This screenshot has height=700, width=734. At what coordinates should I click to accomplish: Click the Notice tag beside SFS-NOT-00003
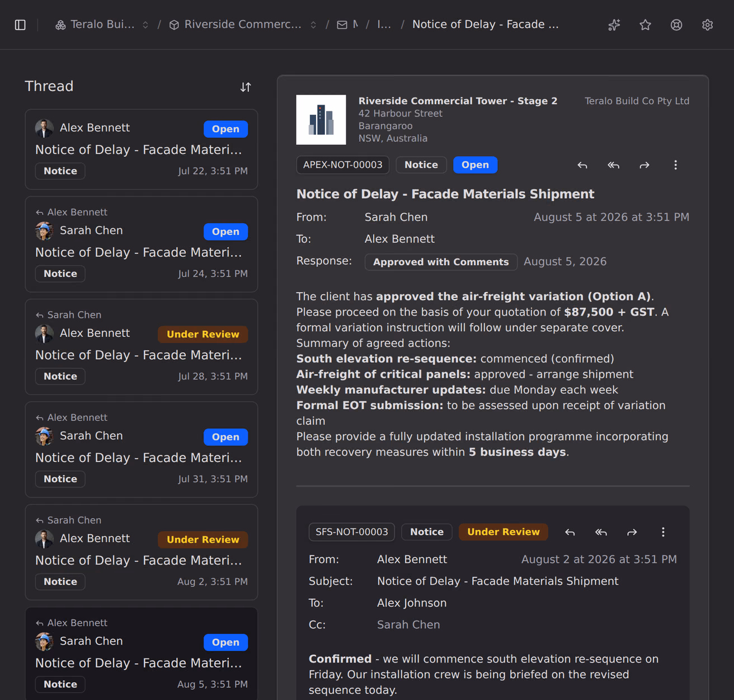click(x=427, y=532)
